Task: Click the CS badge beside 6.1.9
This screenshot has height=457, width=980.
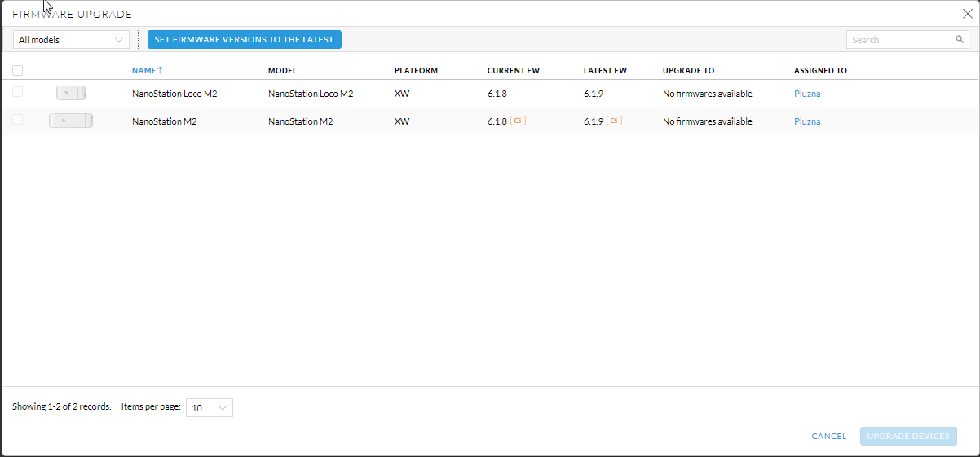Action: point(614,121)
